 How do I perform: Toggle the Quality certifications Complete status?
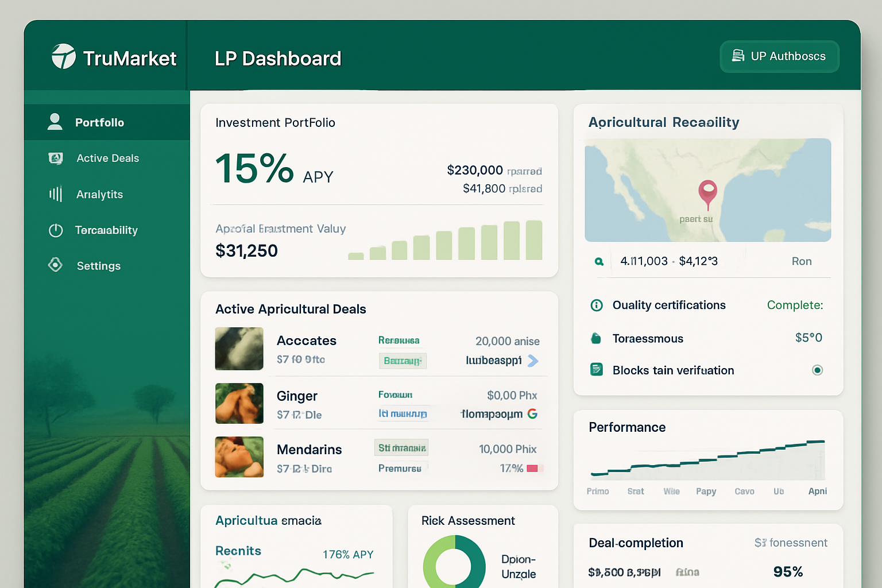795,305
